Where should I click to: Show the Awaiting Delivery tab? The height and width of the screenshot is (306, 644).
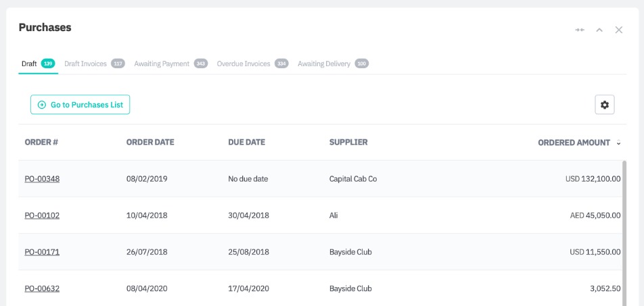point(324,63)
